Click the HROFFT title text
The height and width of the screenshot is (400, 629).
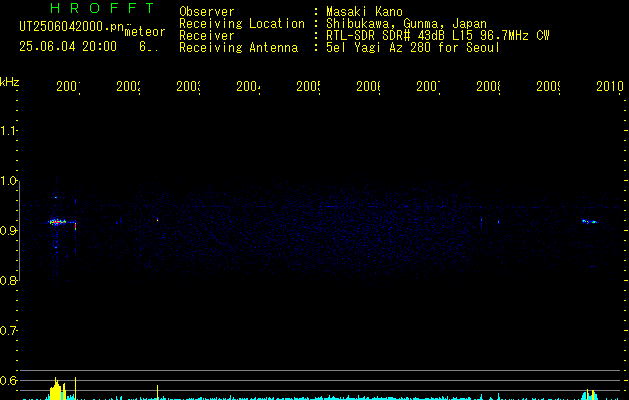[102, 8]
